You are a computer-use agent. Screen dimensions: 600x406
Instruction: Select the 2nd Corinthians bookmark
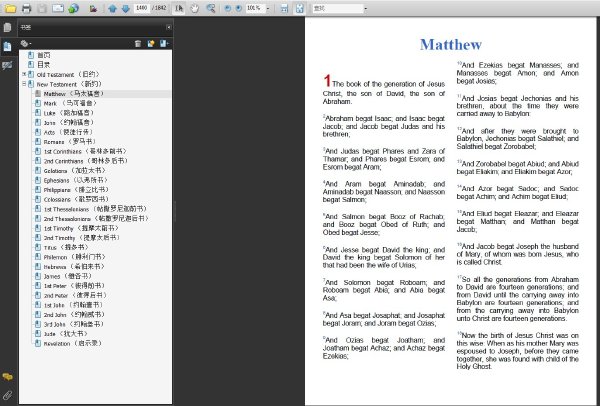(86, 161)
